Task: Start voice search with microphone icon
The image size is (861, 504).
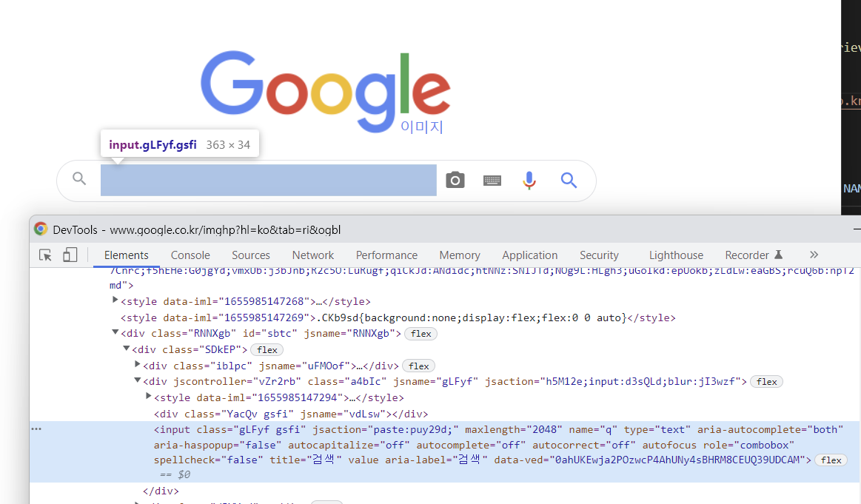Action: [x=529, y=180]
